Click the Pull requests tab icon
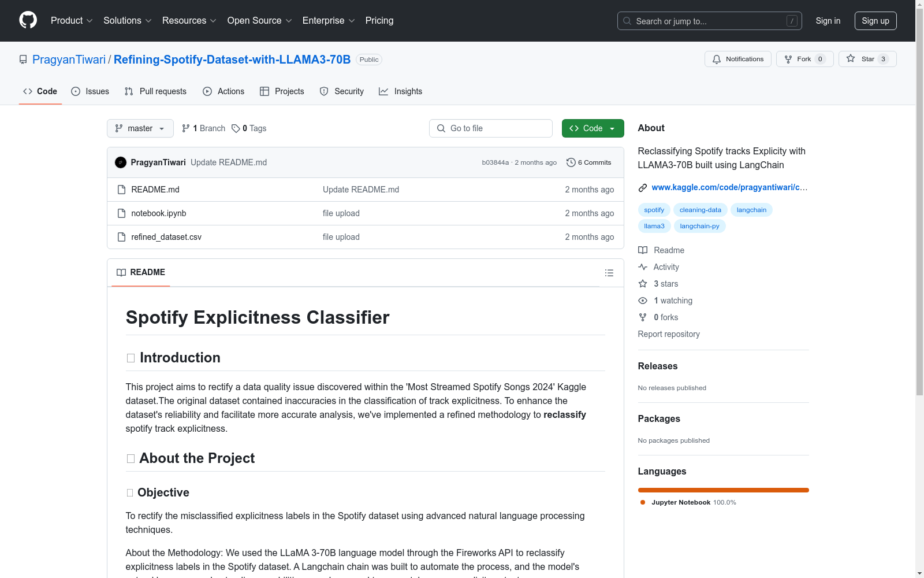This screenshot has width=924, height=578. pyautogui.click(x=129, y=91)
